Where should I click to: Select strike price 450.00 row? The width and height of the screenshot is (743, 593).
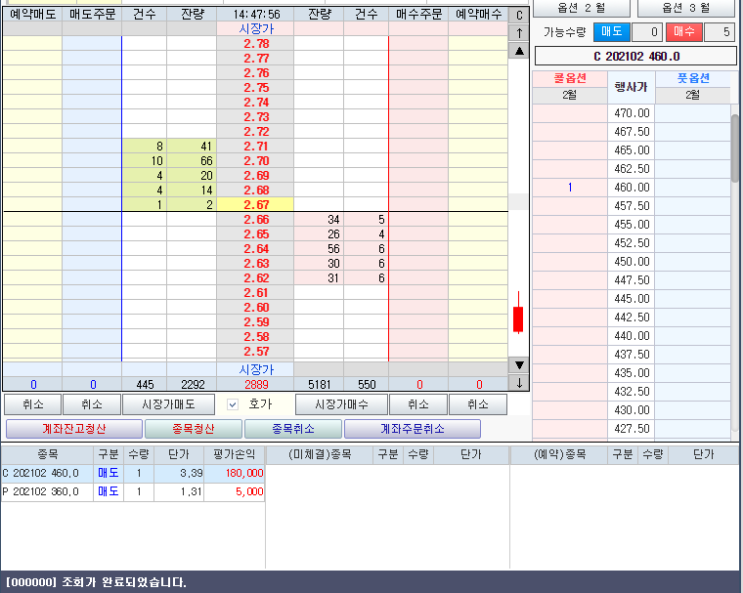point(632,262)
